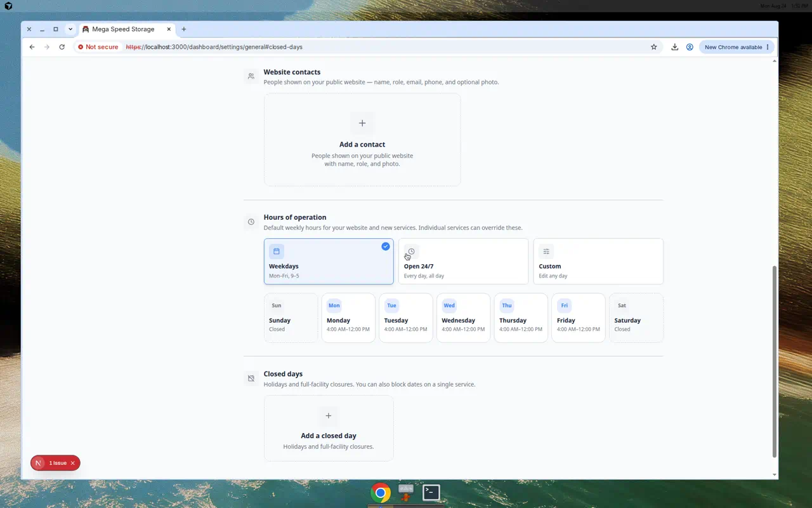
Task: Open the Chrome profile icon
Action: tap(690, 47)
